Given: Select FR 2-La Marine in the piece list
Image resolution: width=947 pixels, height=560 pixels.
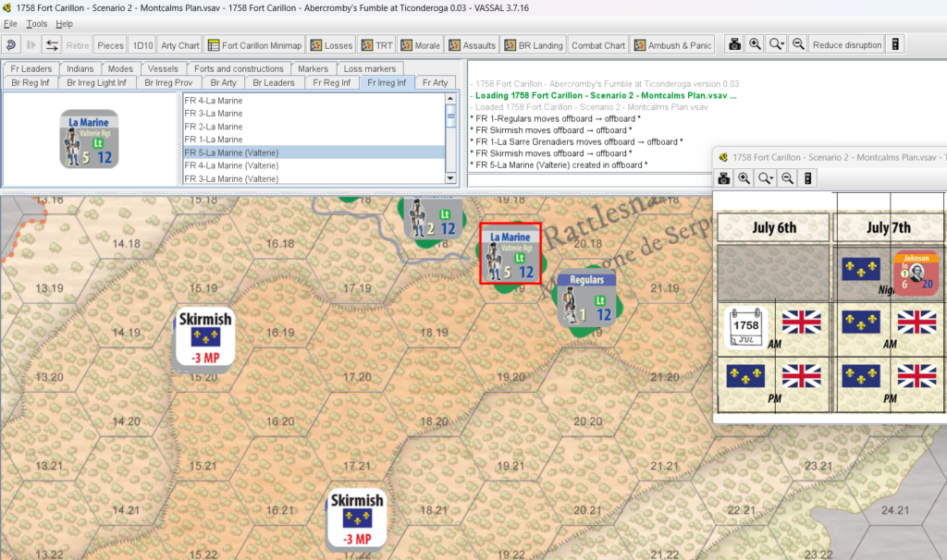Looking at the screenshot, I should point(314,127).
